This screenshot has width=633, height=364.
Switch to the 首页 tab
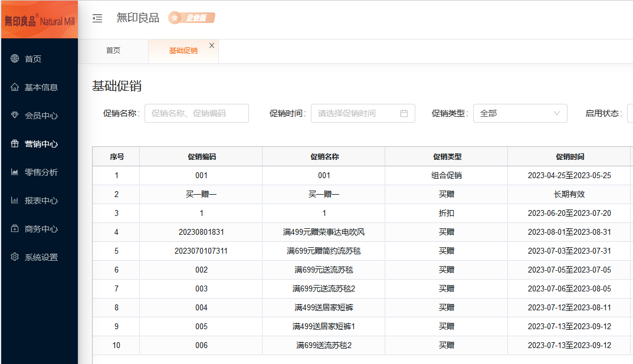[113, 51]
